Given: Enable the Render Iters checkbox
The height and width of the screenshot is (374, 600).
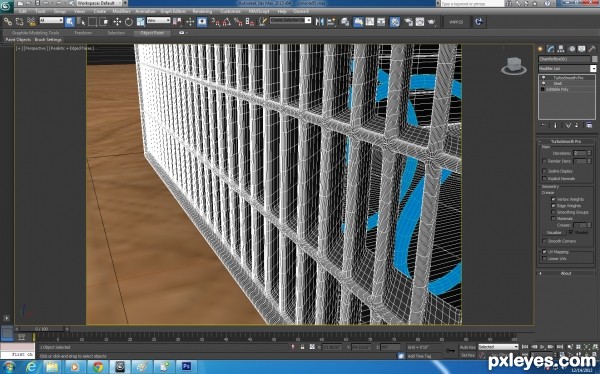Looking at the screenshot, I should click(545, 161).
